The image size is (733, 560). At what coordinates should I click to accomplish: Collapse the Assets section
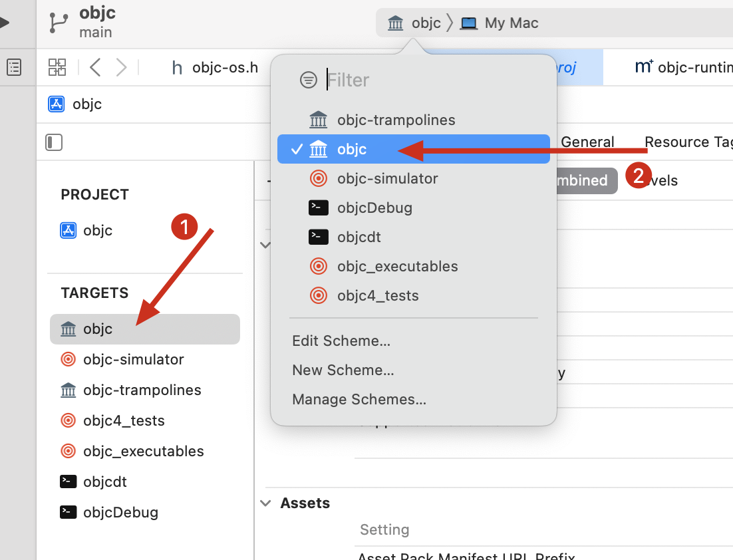(x=266, y=503)
